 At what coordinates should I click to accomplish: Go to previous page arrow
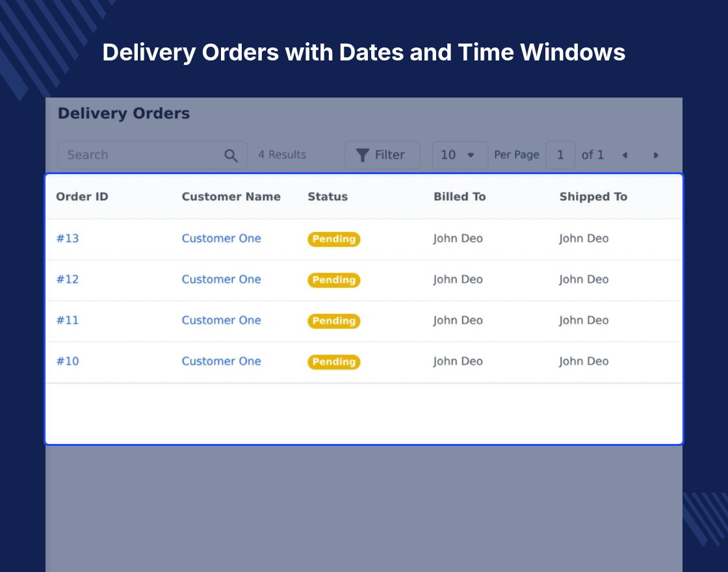[x=625, y=155]
